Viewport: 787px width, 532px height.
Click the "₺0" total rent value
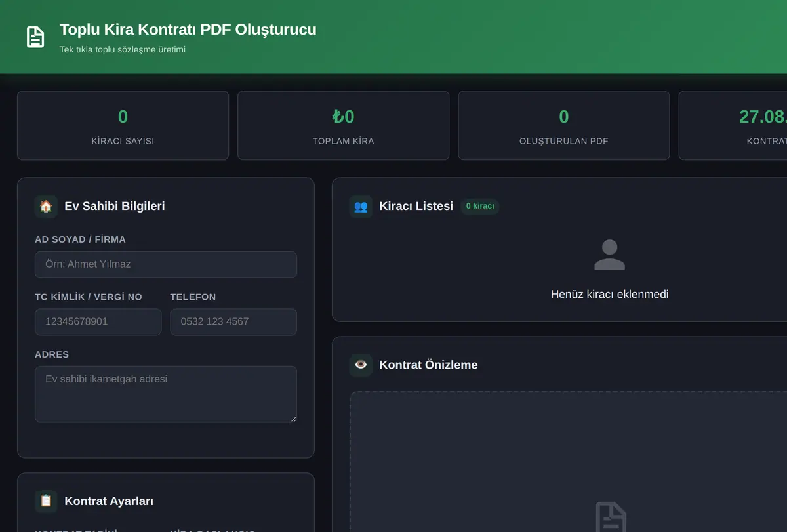pos(343,117)
